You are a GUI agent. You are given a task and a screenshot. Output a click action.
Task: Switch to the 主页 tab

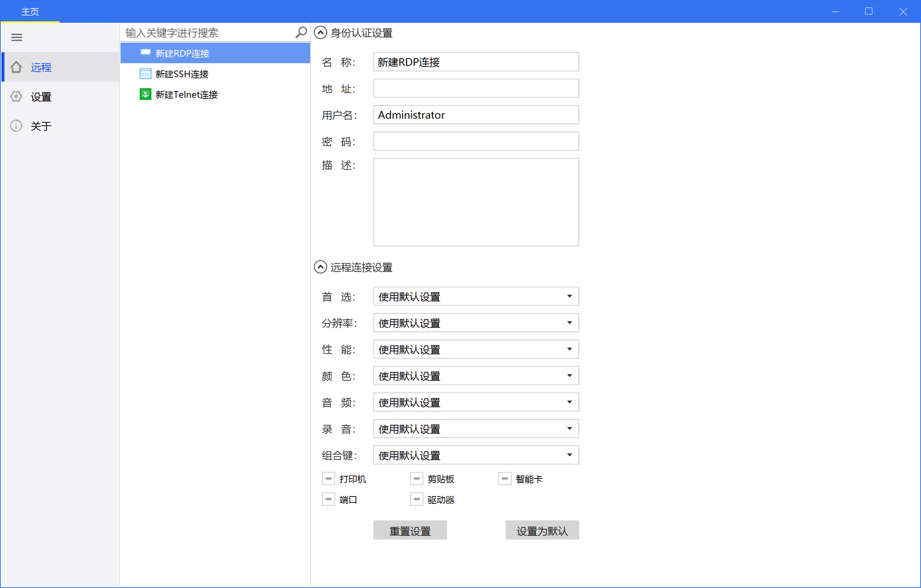point(30,11)
